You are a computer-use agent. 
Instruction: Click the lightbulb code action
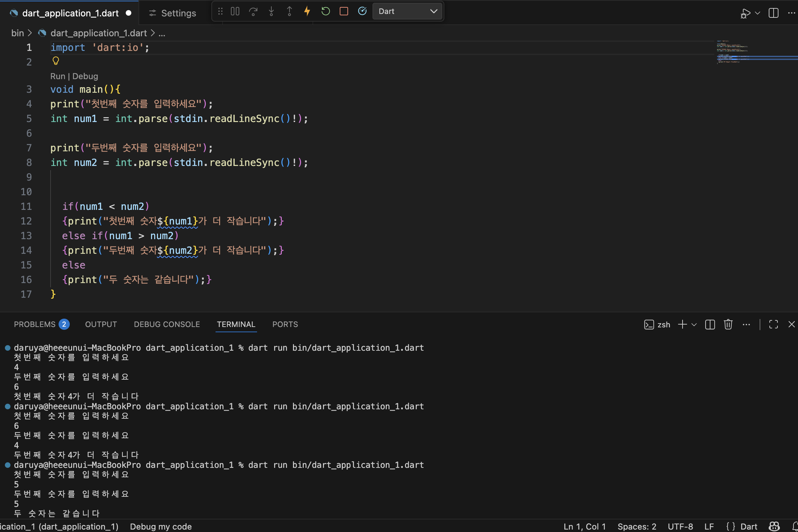pyautogui.click(x=56, y=61)
